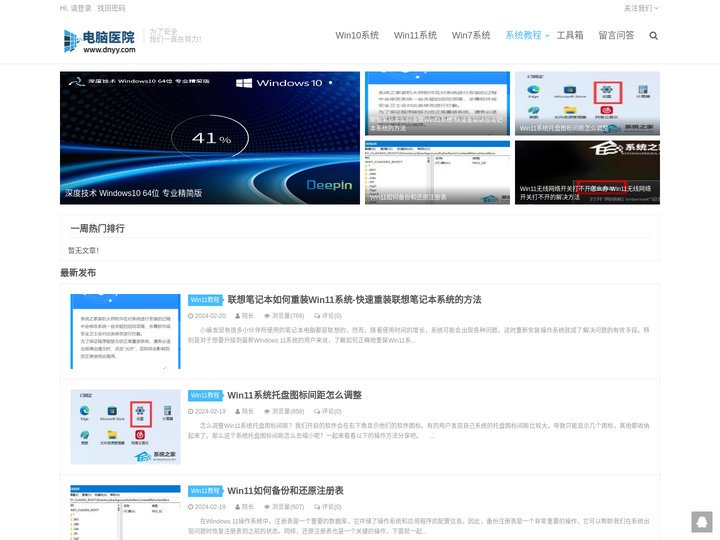Click 评论(0) under the 注册表 article
Screen dimensions: 720x540
click(x=328, y=507)
